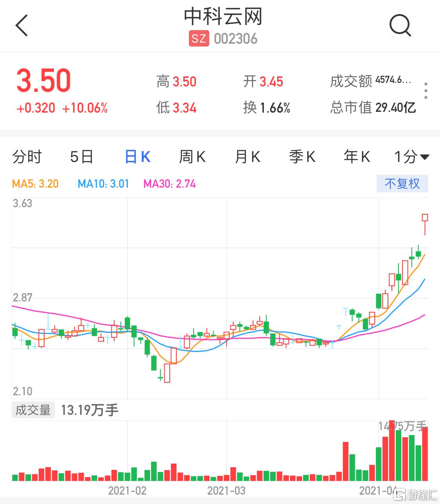The image size is (440, 504).
Task: Expand the 1分 interval dropdown
Action: click(x=411, y=157)
